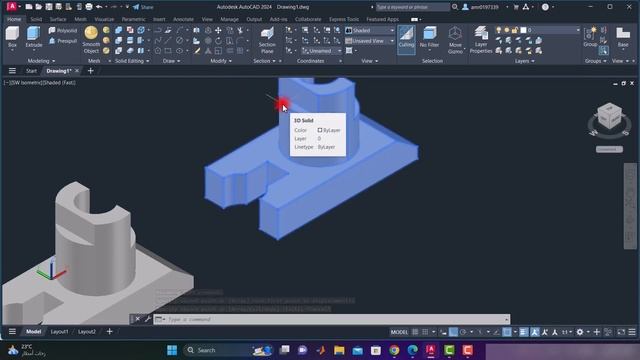Choose the Polysolid tool
The width and height of the screenshot is (640, 360).
point(62,31)
